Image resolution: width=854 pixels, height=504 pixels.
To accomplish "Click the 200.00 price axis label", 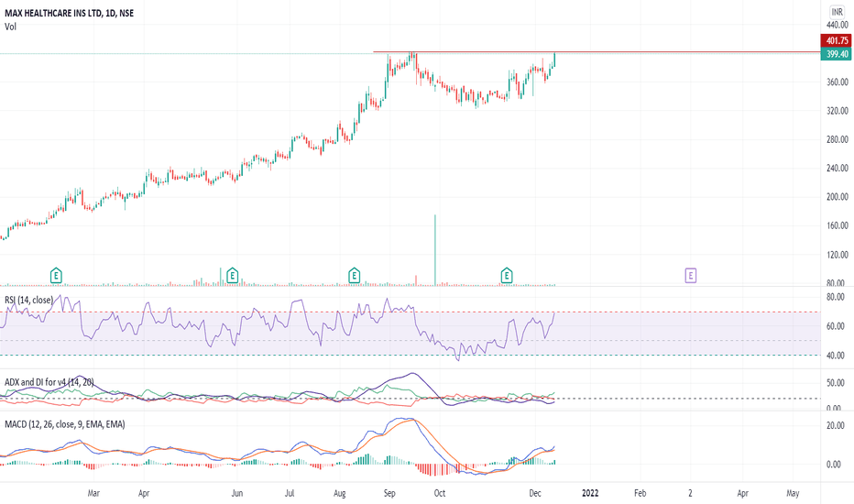I will point(838,197).
